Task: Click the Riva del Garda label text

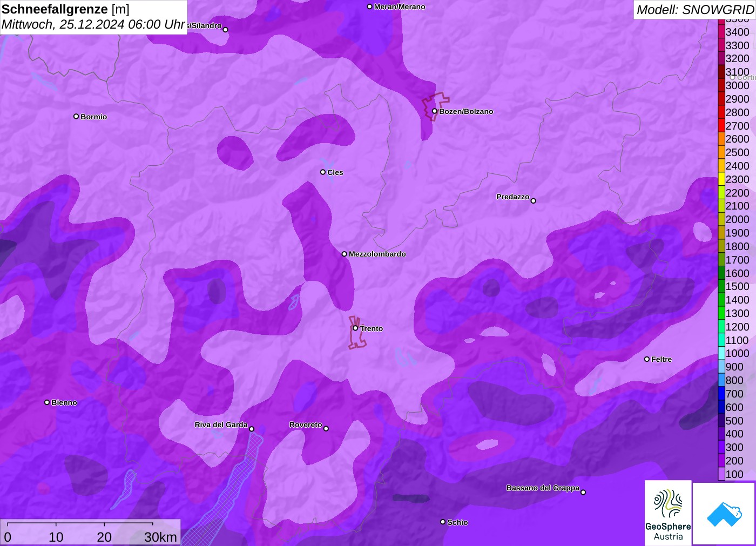Action: tap(221, 424)
